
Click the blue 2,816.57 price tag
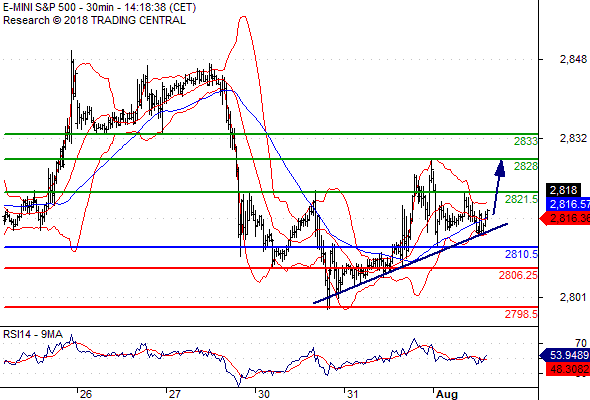[x=568, y=204]
